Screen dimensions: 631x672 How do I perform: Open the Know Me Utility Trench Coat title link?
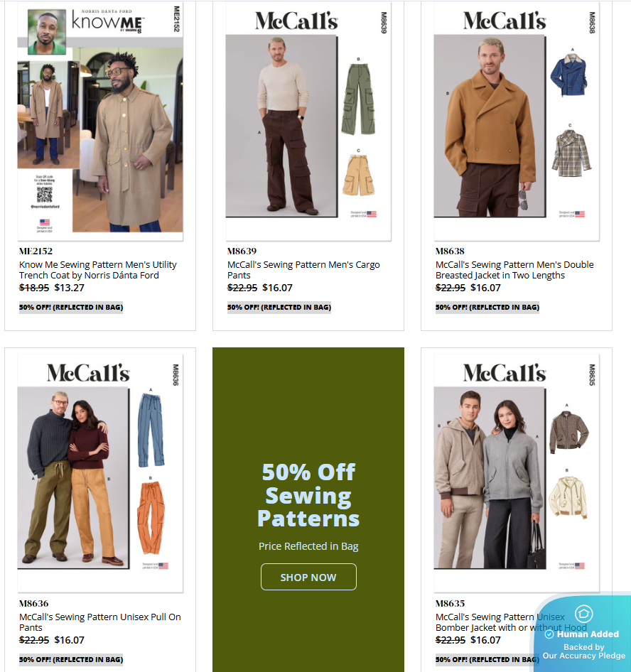pyautogui.click(x=98, y=270)
